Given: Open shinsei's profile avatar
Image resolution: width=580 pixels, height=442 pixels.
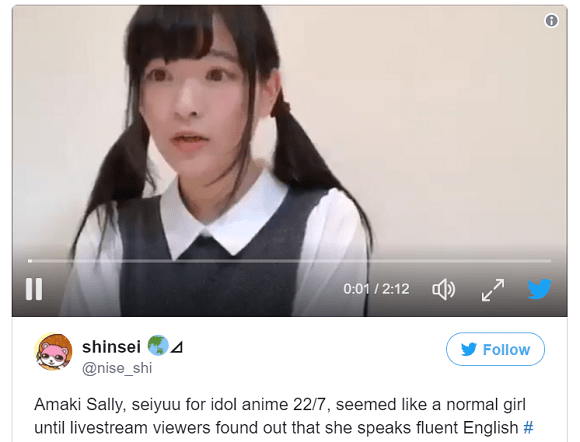Looking at the screenshot, I should coord(54,352).
